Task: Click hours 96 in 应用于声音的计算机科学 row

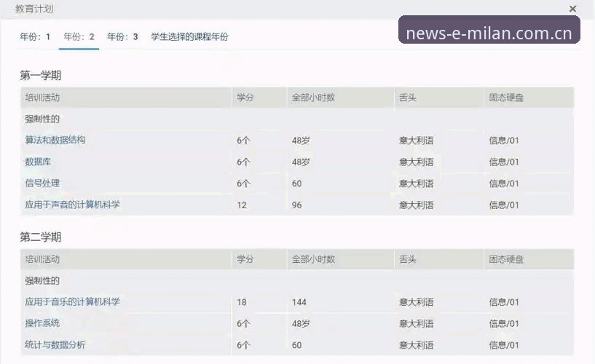Action: pos(296,205)
